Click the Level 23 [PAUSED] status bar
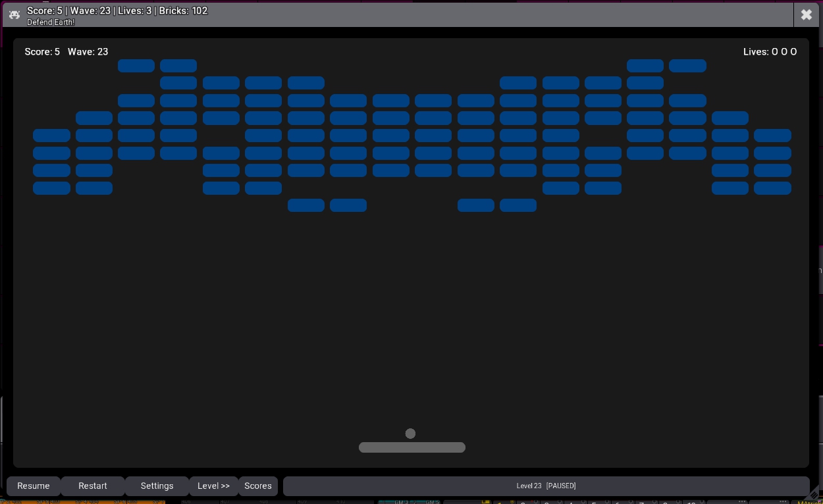Screen dimensions: 823x504 (x=546, y=486)
